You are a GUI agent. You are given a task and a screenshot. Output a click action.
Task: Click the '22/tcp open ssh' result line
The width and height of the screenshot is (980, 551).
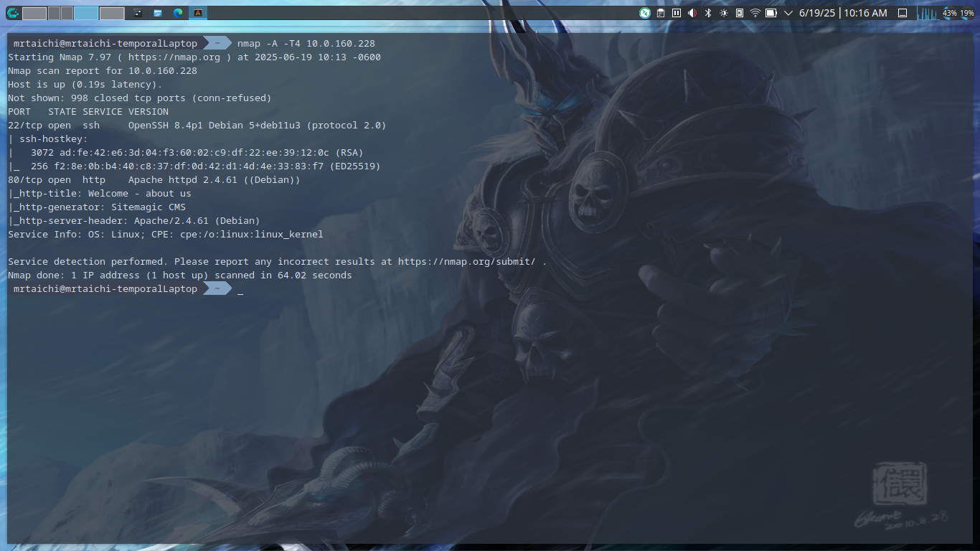(x=197, y=126)
